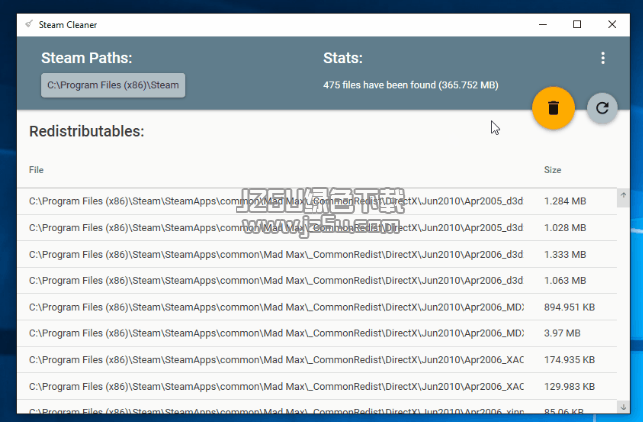Click the Steam Cleaner broom icon in title bar
Image resolution: width=643 pixels, height=422 pixels.
[29, 24]
